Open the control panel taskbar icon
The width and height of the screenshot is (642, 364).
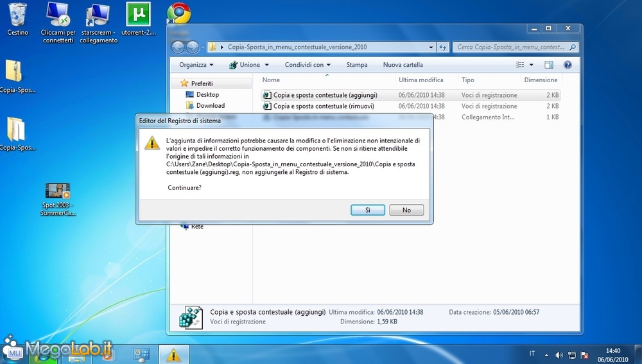(142, 354)
